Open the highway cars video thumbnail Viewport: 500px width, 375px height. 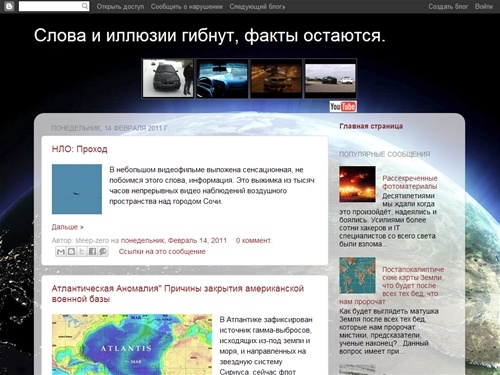330,79
